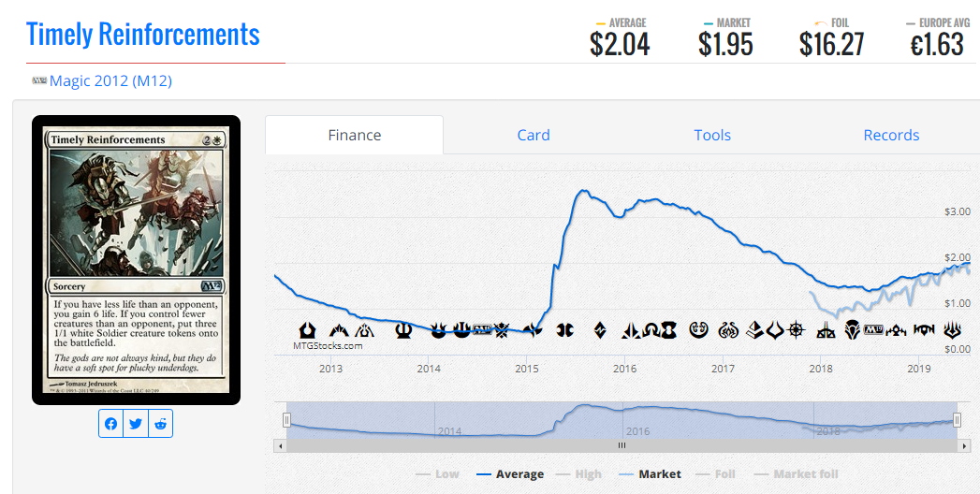
Task: Click the $3.00 y-axis label
Action: tap(958, 211)
